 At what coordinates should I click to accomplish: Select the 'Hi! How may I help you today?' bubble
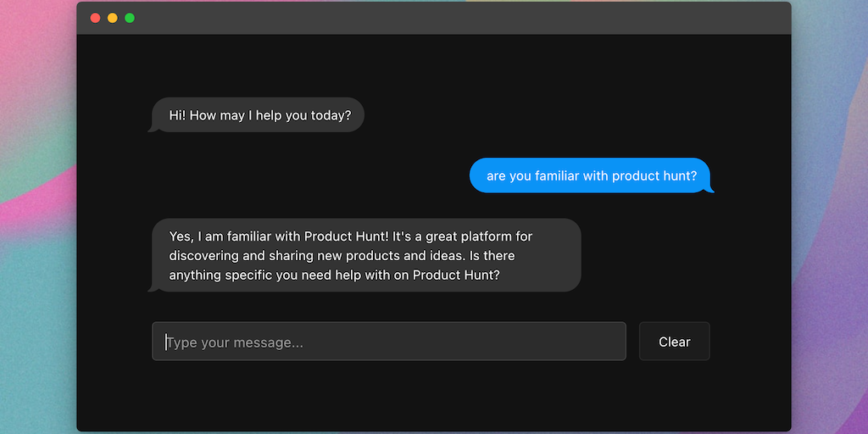click(x=259, y=115)
